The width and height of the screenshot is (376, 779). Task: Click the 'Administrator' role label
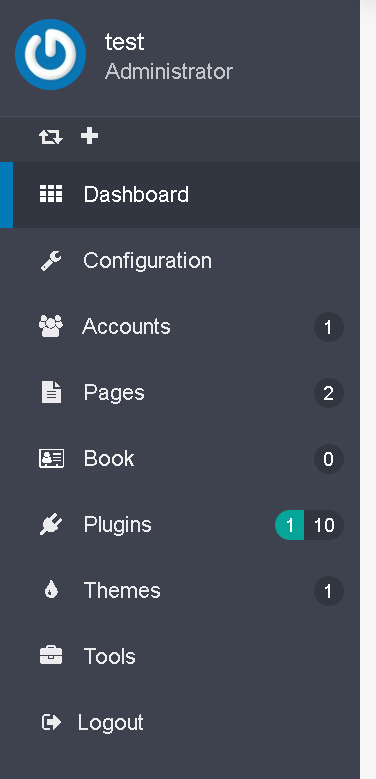point(169,72)
